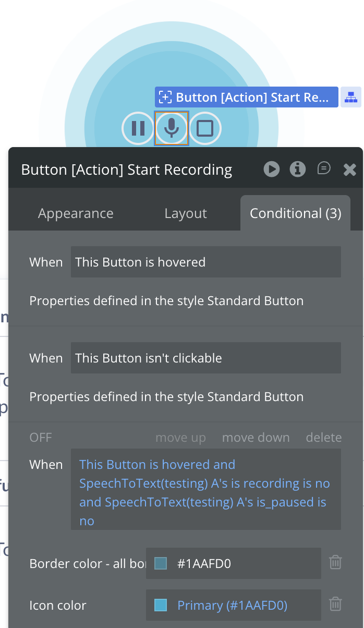Click move down for the condition
The height and width of the screenshot is (628, 364).
pyautogui.click(x=256, y=438)
